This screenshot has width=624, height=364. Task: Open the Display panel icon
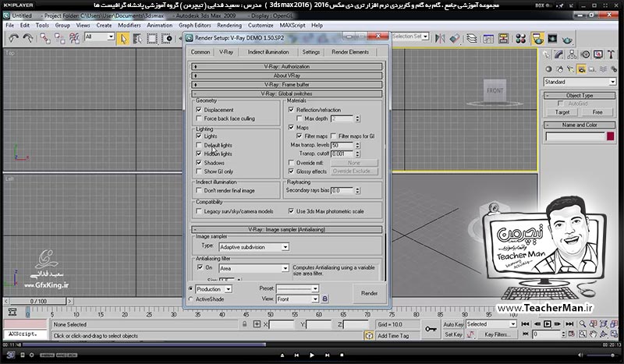tap(598, 55)
